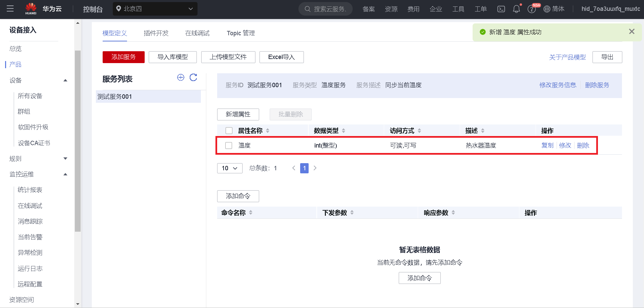Viewport: 644px width, 308px height.
Task: Switch to the Topic 管理 tab
Action: (x=241, y=33)
